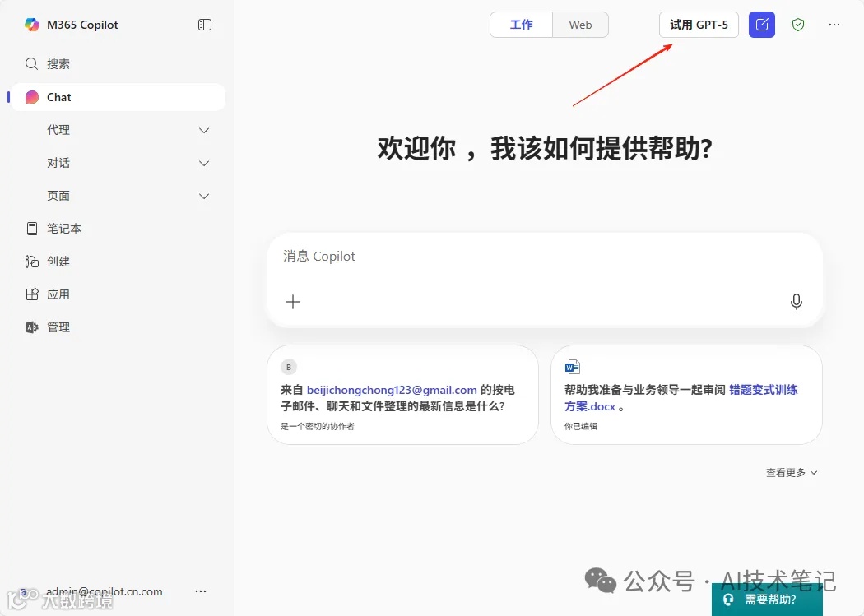The height and width of the screenshot is (616, 864).
Task: Click the plus icon to add content
Action: pos(293,302)
